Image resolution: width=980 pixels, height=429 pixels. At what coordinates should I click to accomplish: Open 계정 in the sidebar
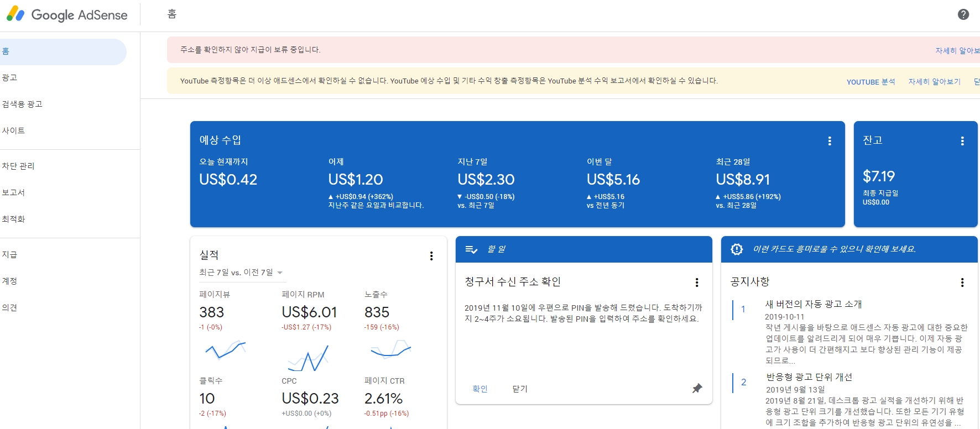pyautogui.click(x=9, y=281)
